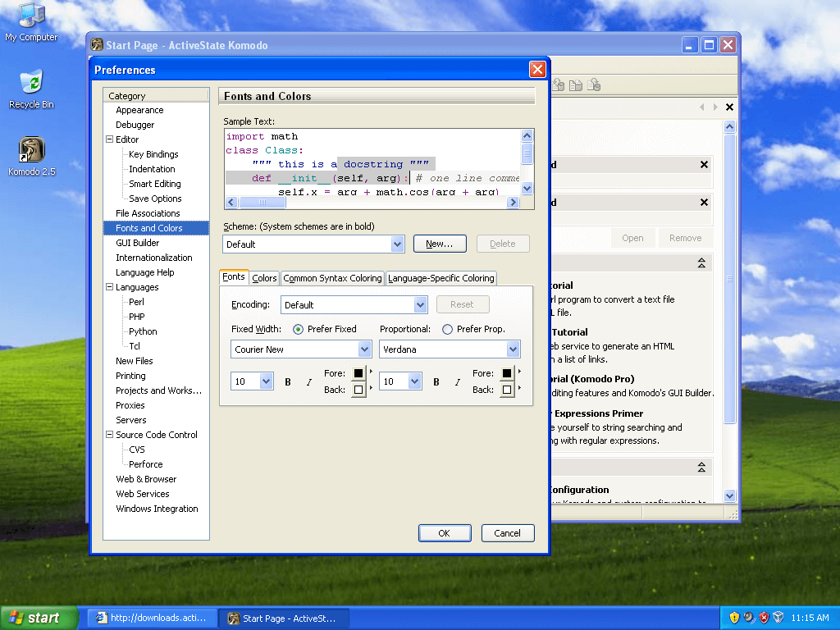Open the Recycle Bin desktop icon
The height and width of the screenshot is (630, 840).
[x=31, y=89]
